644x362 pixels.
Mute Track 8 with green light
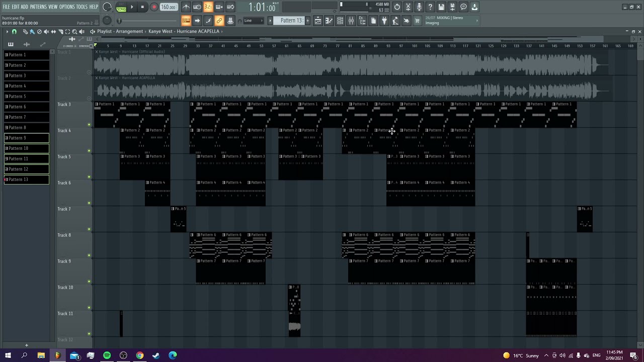90,255
